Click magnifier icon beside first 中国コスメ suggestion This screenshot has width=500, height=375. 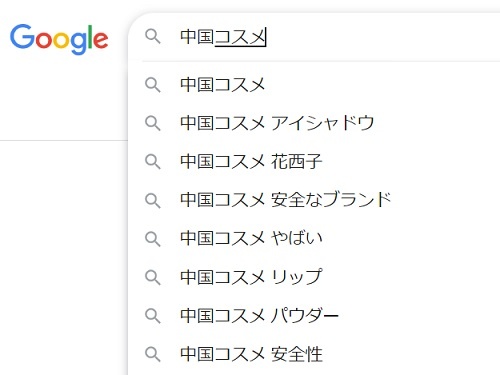tap(153, 85)
